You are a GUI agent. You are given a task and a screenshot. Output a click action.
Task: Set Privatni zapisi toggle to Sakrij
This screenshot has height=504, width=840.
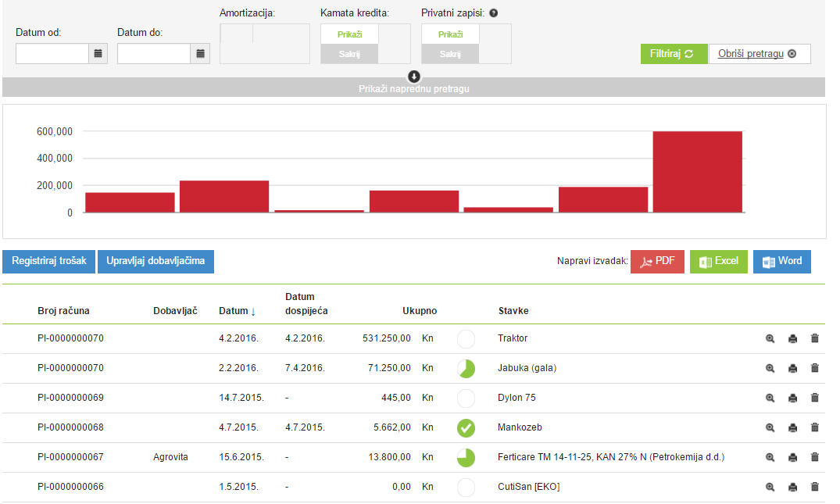click(450, 54)
